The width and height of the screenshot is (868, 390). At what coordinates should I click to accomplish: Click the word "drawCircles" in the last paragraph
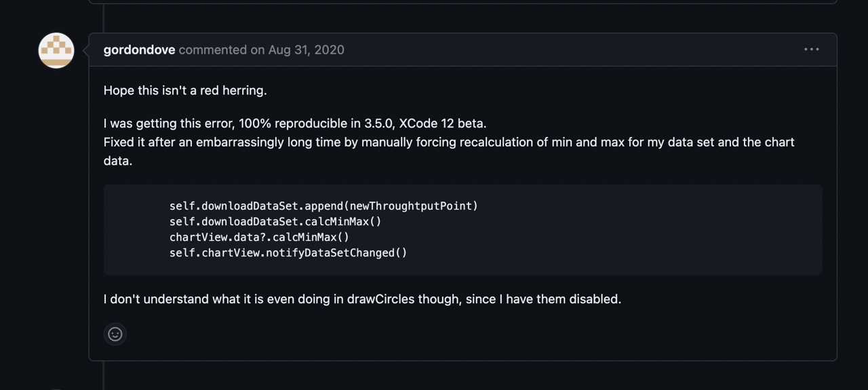coord(380,299)
